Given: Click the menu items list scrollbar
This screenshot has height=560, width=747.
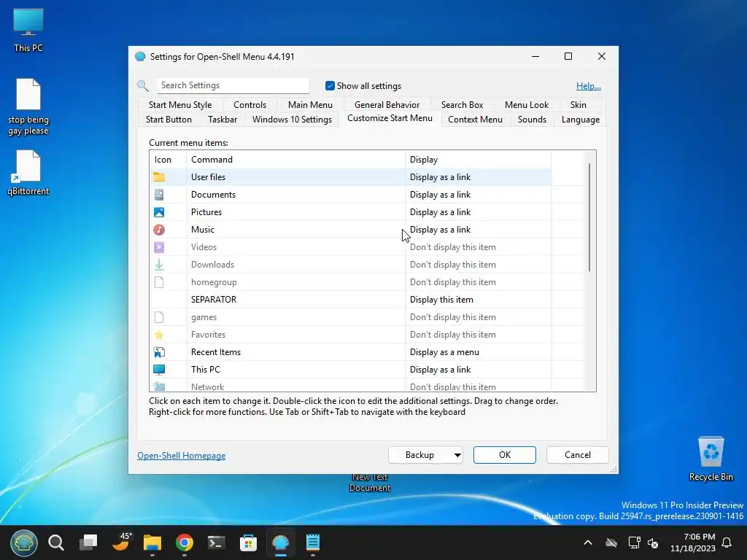Looking at the screenshot, I should click(x=589, y=217).
